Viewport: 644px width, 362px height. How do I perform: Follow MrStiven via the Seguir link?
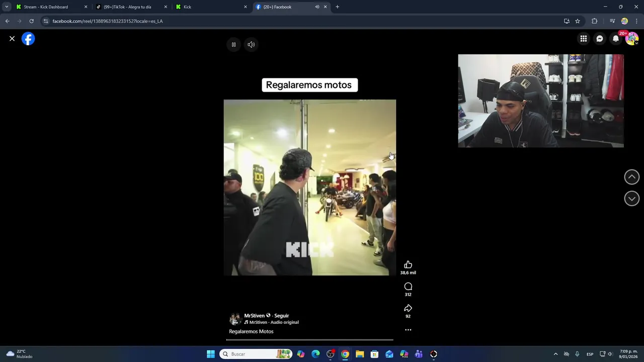click(x=281, y=316)
